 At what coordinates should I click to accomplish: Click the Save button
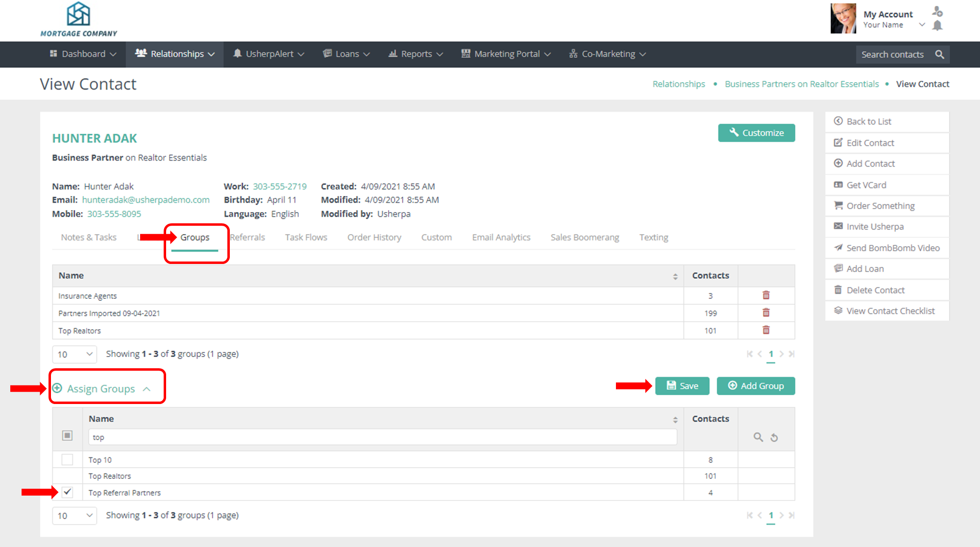pyautogui.click(x=682, y=386)
